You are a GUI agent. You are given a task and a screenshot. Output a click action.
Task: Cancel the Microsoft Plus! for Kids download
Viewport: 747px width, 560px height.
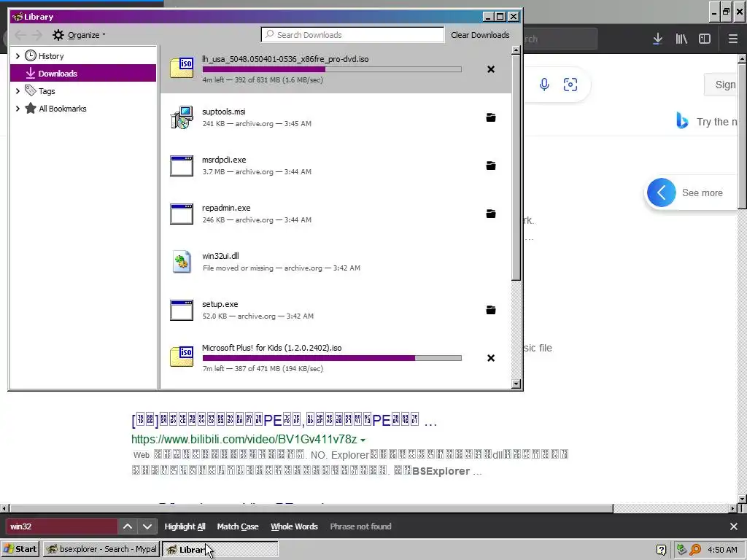[x=491, y=358]
